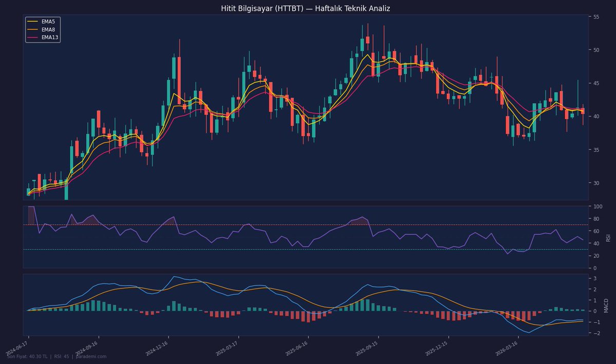
Task: Click the 2025-12-15 date label
Action: pyautogui.click(x=437, y=347)
